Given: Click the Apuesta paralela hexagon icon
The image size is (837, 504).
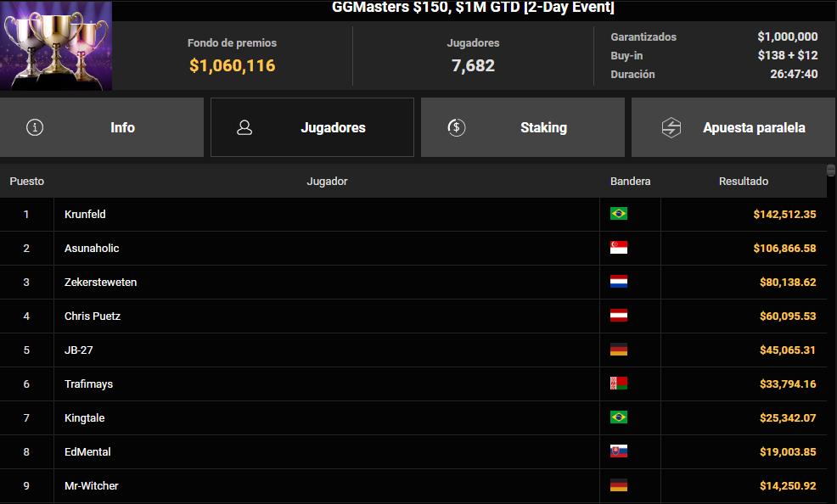Looking at the screenshot, I should (671, 127).
